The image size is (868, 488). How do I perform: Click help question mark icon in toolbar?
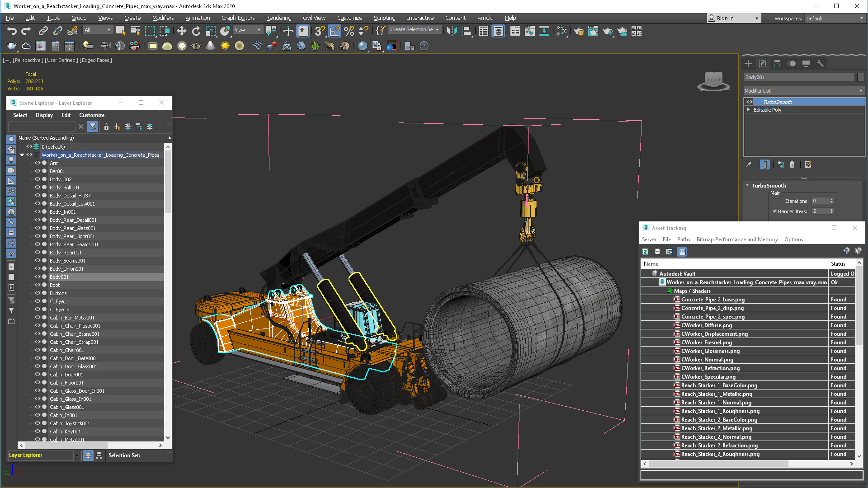(x=424, y=46)
